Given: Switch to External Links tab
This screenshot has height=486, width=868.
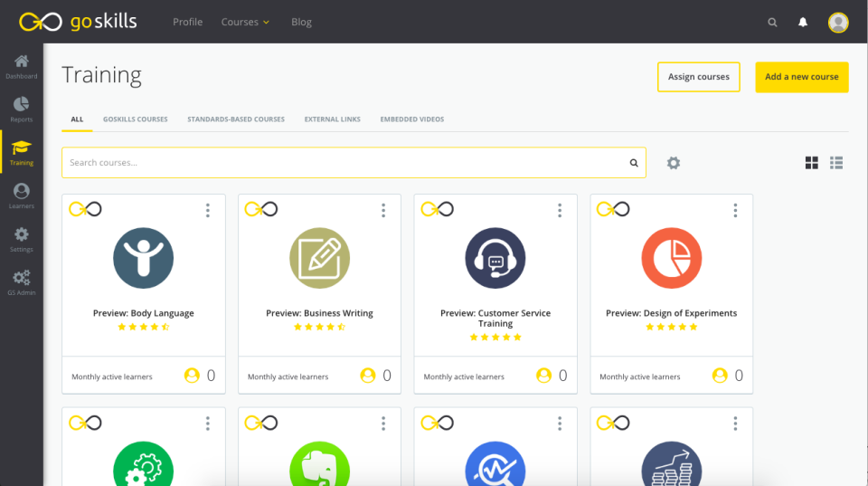Looking at the screenshot, I should (x=332, y=119).
